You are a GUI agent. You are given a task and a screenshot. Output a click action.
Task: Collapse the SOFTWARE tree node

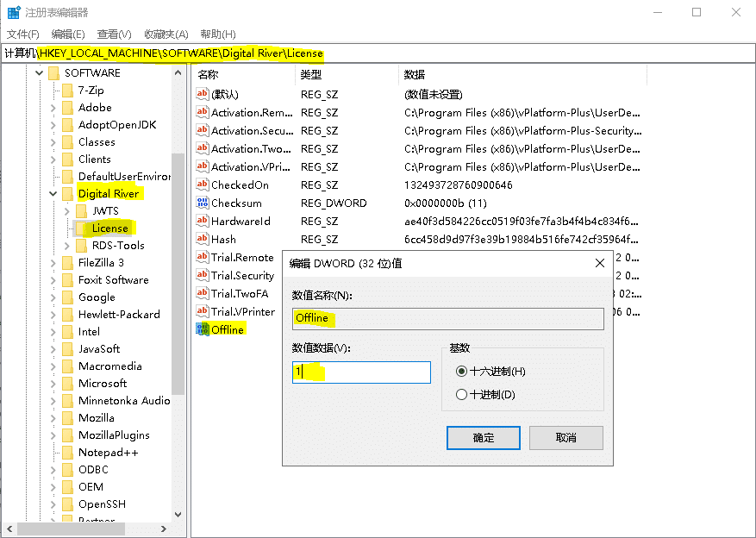pos(39,73)
